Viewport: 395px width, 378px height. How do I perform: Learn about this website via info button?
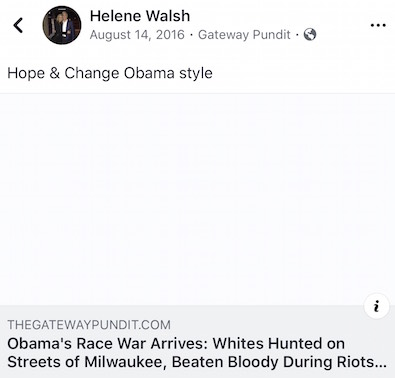click(377, 306)
